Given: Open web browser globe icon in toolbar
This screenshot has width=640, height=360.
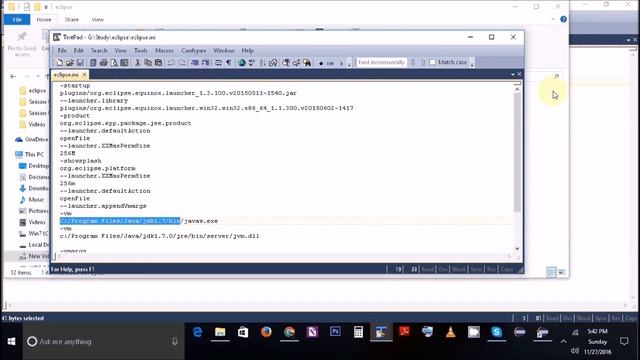Looking at the screenshot, I should coord(242,62).
